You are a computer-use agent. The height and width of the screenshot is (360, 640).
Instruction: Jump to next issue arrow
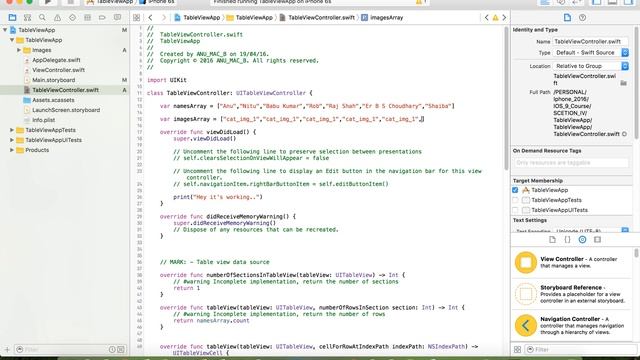point(504,18)
